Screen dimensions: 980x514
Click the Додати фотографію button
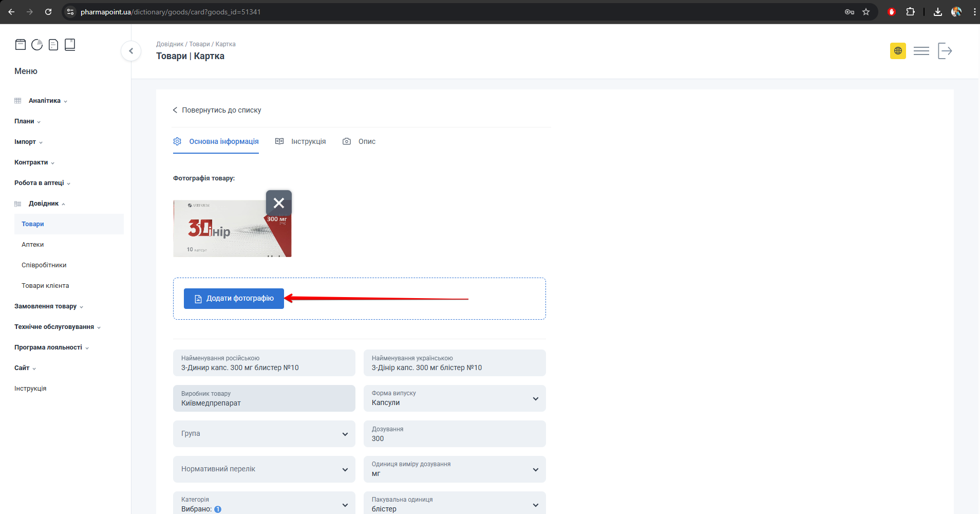pyautogui.click(x=234, y=299)
